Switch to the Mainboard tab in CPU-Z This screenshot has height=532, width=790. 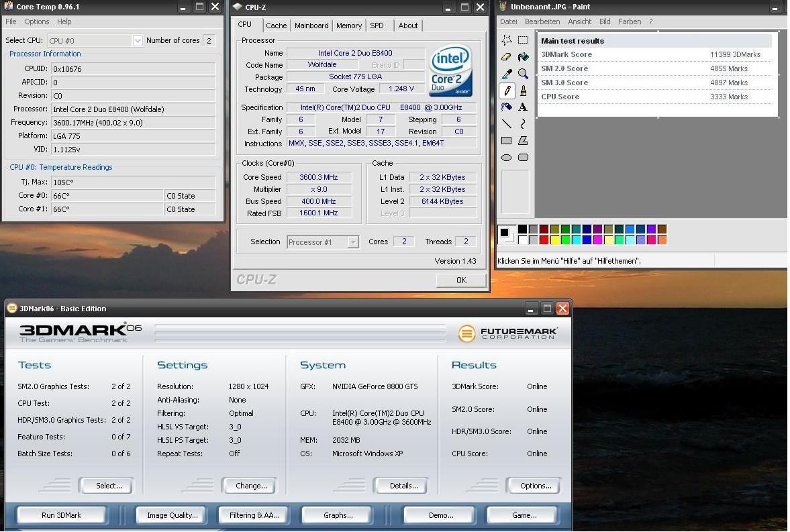click(x=311, y=25)
